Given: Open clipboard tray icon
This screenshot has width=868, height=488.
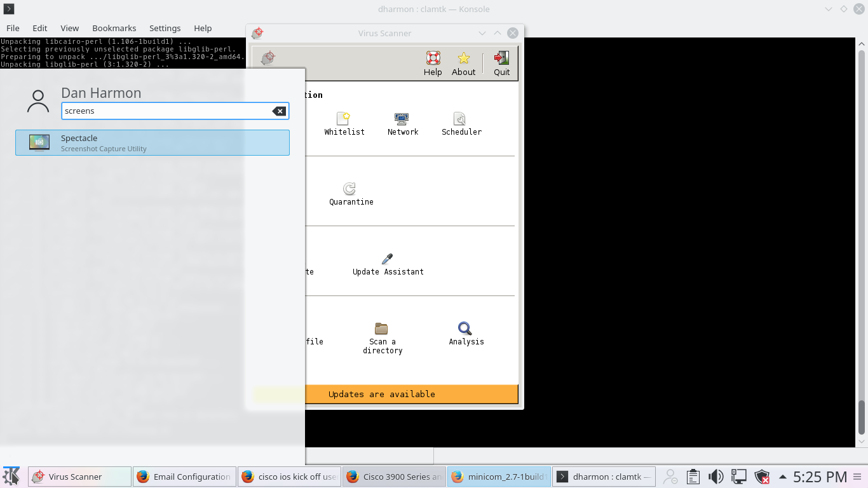Looking at the screenshot, I should (x=693, y=477).
